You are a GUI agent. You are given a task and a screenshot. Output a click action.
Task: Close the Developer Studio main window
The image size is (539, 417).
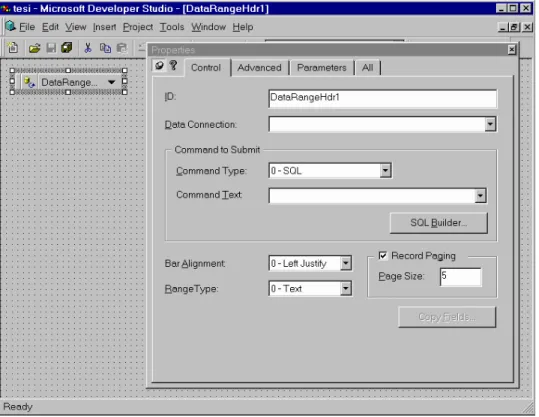526,8
